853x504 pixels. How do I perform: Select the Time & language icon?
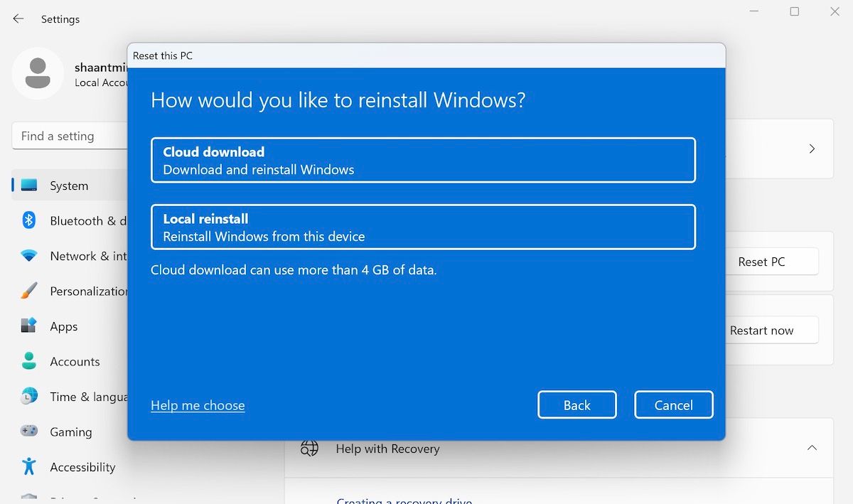31,397
